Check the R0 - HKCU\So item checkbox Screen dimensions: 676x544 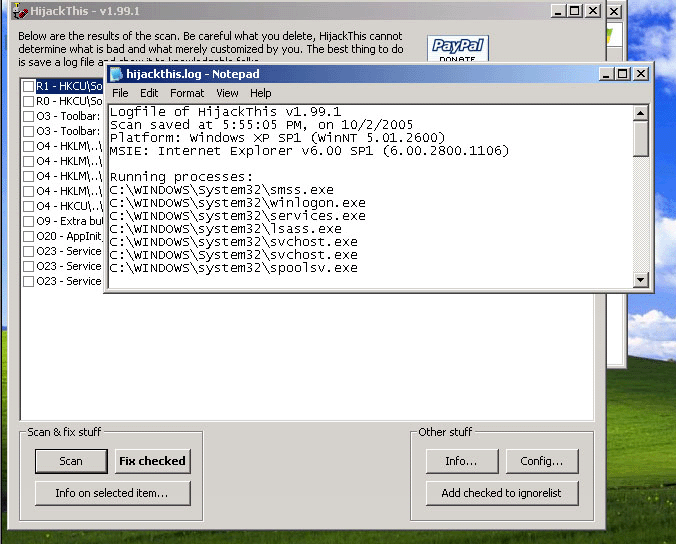[28, 101]
